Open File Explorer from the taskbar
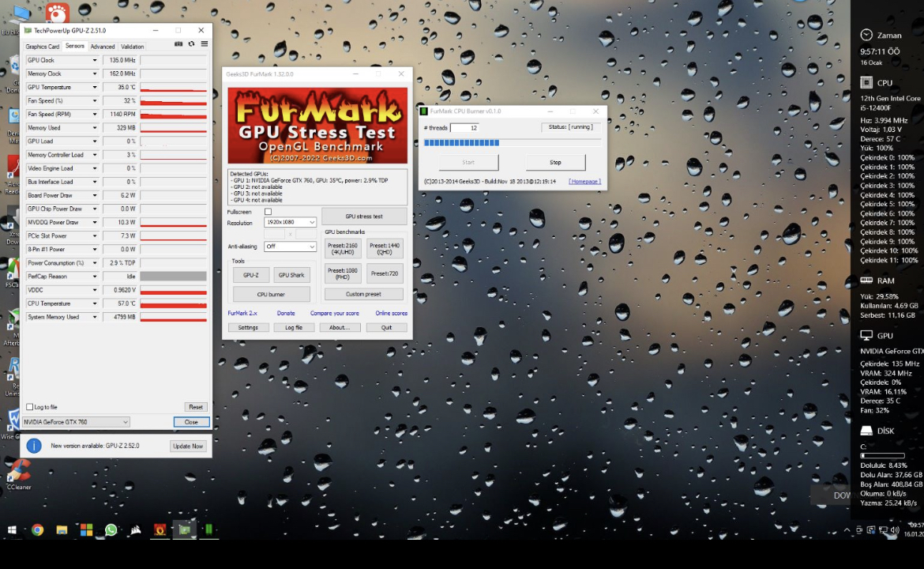The height and width of the screenshot is (569, 924). click(x=62, y=529)
